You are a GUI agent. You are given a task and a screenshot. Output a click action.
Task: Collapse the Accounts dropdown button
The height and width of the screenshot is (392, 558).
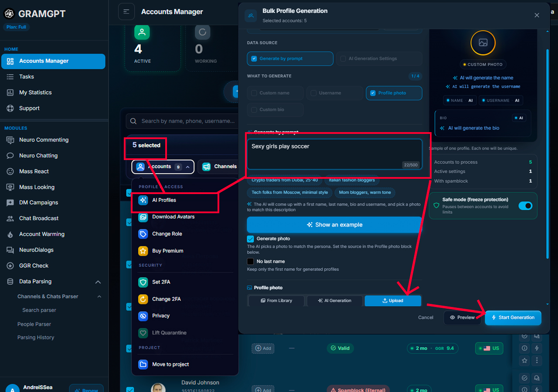pos(163,167)
